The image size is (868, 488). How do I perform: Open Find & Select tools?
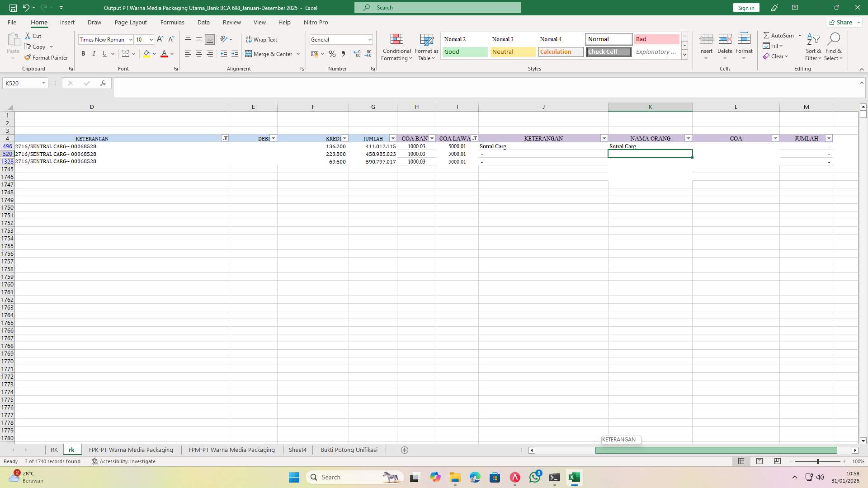point(834,47)
